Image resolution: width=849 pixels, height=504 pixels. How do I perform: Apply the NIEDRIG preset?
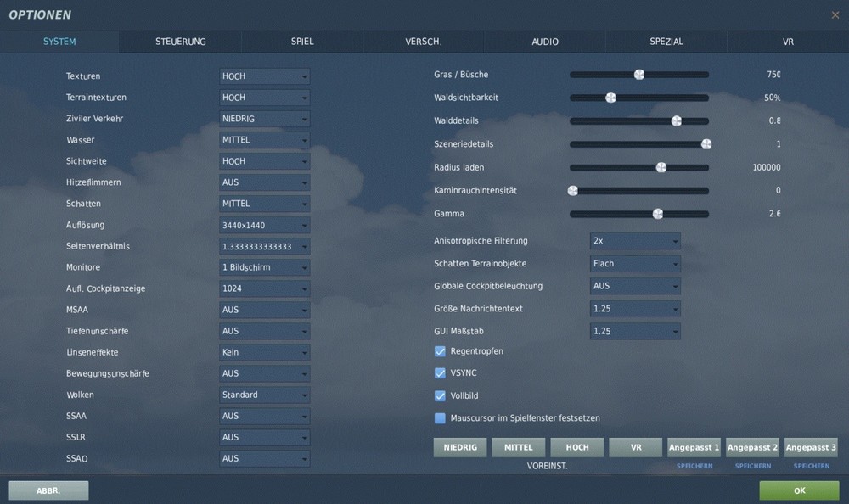coord(459,447)
